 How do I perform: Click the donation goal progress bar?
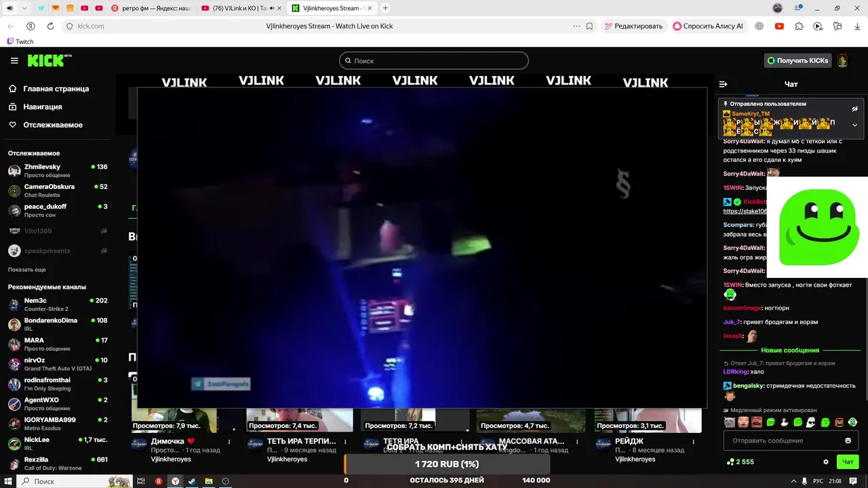447,464
